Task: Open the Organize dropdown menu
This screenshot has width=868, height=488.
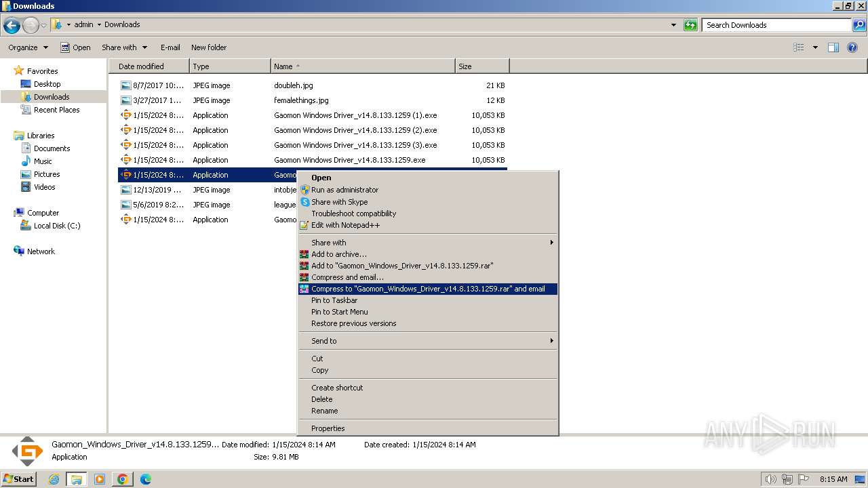Action: pos(28,47)
